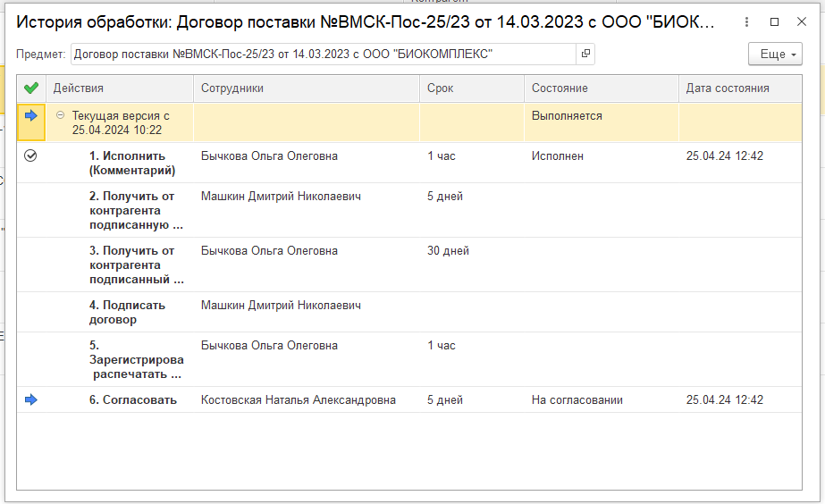The width and height of the screenshot is (825, 504).
Task: Select action 1. Исполнить (Комментарий)
Action: tap(132, 164)
